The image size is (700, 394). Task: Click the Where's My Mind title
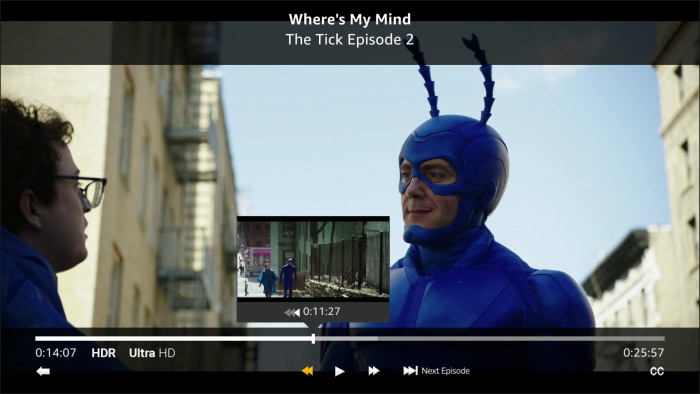click(350, 19)
